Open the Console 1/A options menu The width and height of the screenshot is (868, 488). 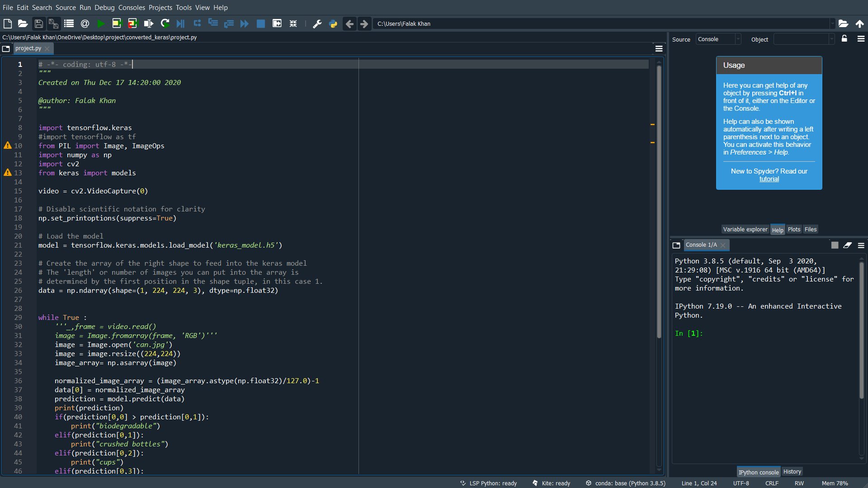coord(861,245)
